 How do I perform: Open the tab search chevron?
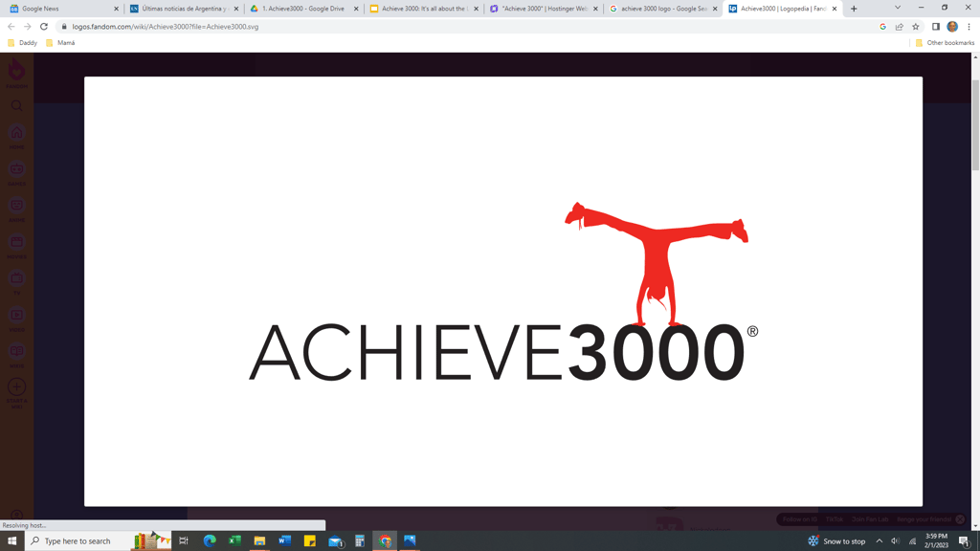[898, 8]
